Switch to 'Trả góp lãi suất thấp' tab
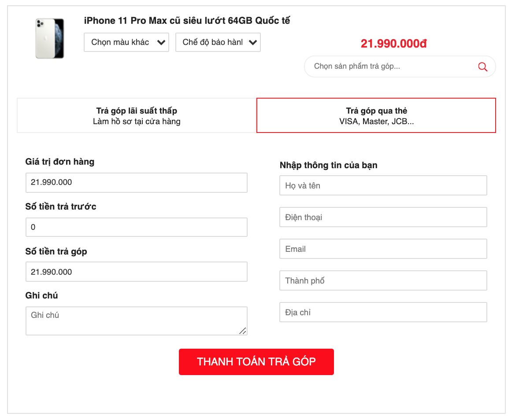 (137, 115)
